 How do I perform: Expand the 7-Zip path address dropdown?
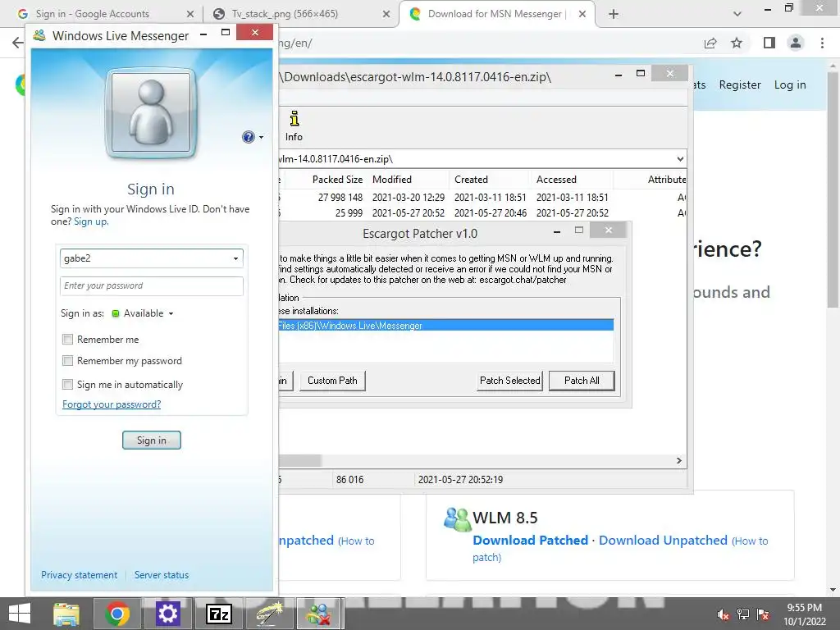tap(680, 159)
